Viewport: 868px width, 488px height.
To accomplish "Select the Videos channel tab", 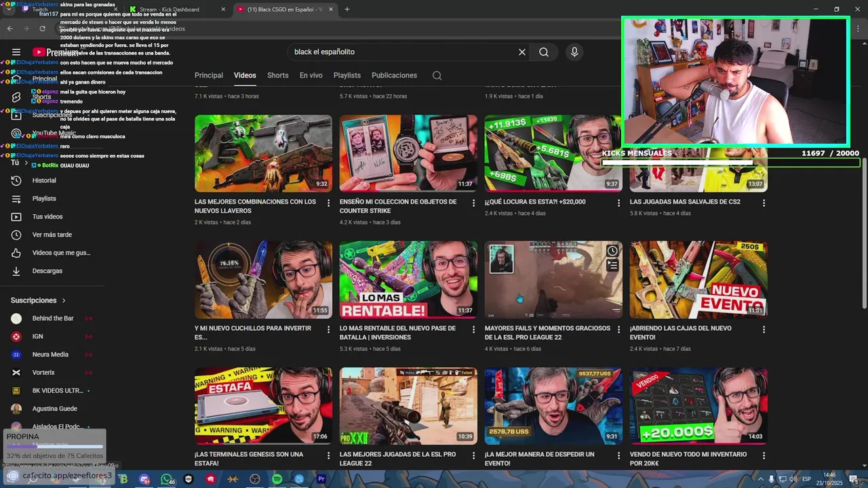I will [x=245, y=75].
